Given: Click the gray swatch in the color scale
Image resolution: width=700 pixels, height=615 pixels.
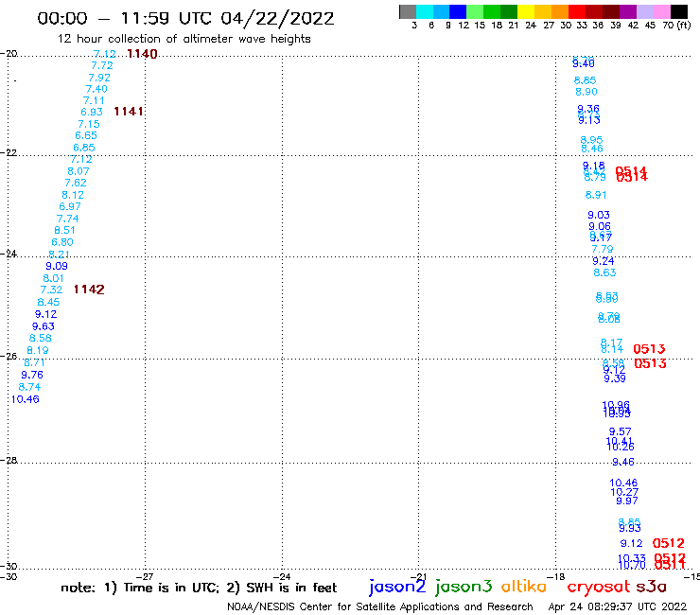Looking at the screenshot, I should click(x=408, y=11).
